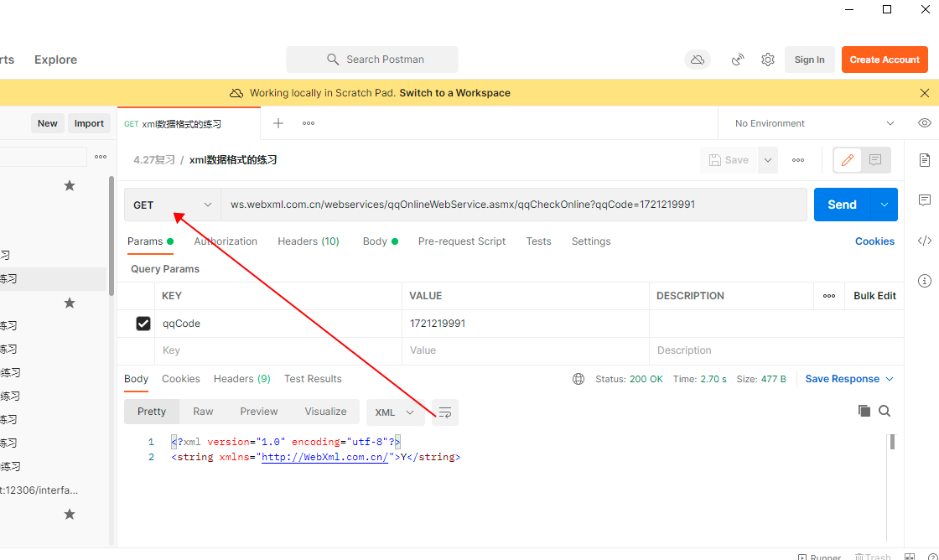Viewport: 939px width, 560px height.
Task: Open tab options ellipsis next to plus
Action: coord(309,123)
